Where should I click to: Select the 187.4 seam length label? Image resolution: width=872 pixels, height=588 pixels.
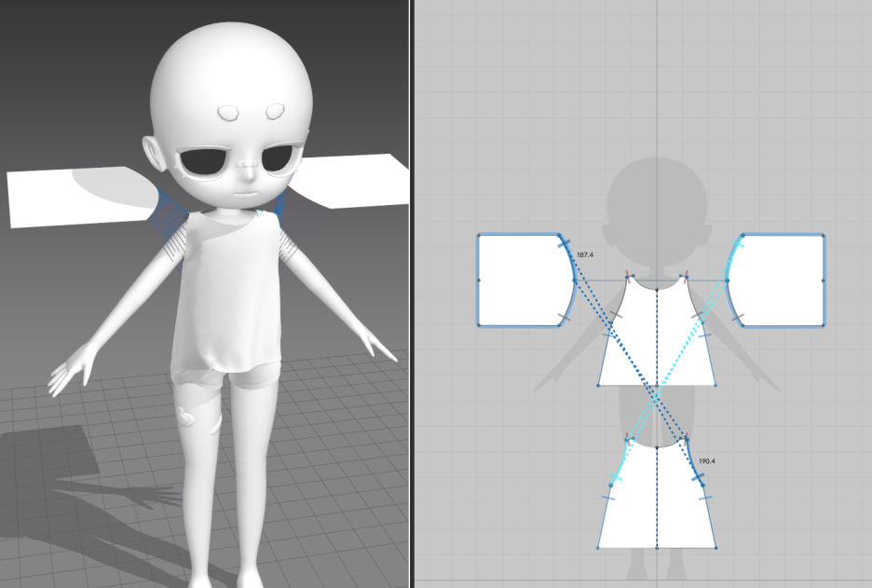pos(584,254)
